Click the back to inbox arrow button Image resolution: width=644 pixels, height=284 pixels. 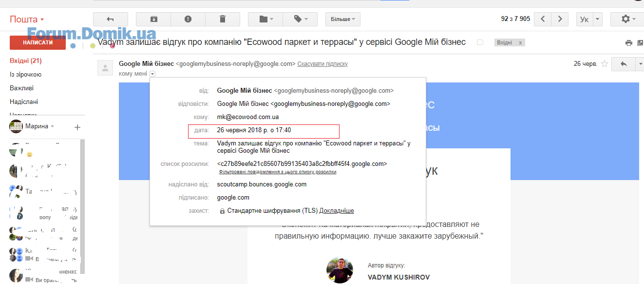pos(111,19)
